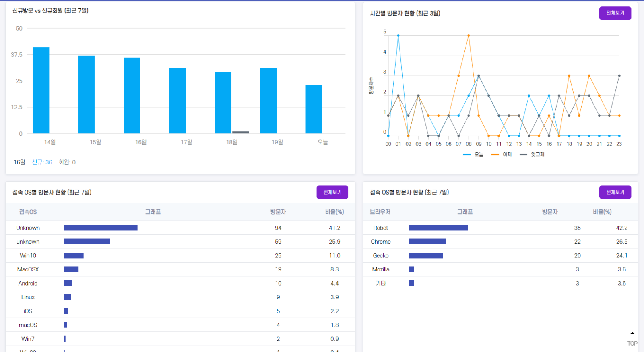The image size is (644, 352).
Task: Select the Chrome browser row
Action: click(381, 242)
